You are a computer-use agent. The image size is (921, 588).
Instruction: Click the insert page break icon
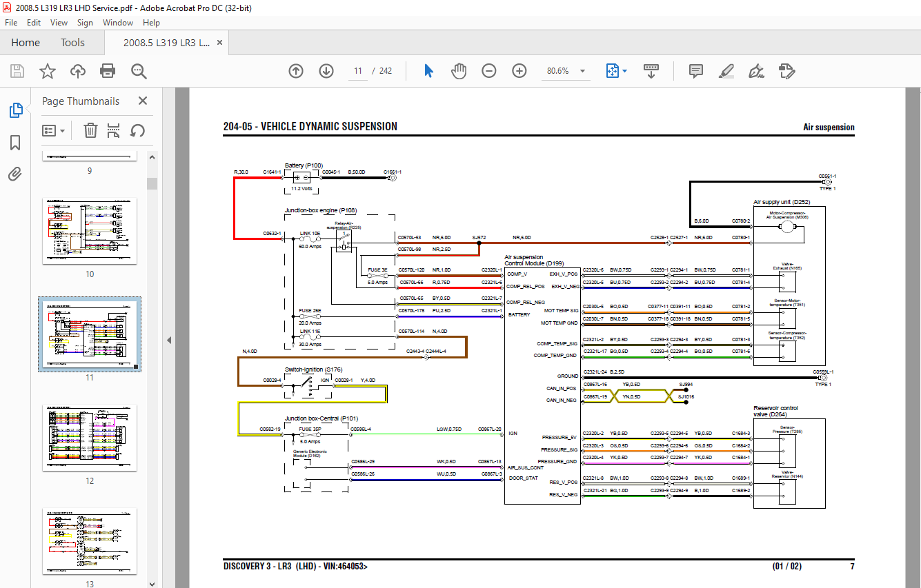coord(114,130)
